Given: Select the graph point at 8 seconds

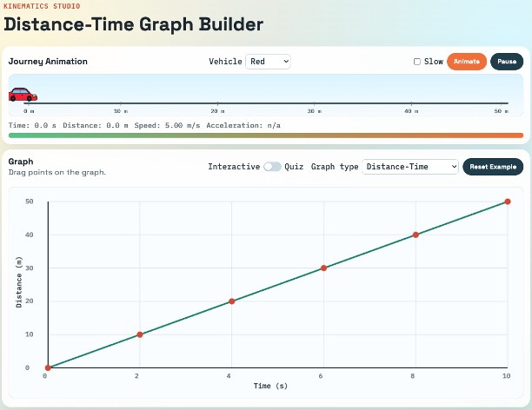Looking at the screenshot, I should click(x=416, y=235).
